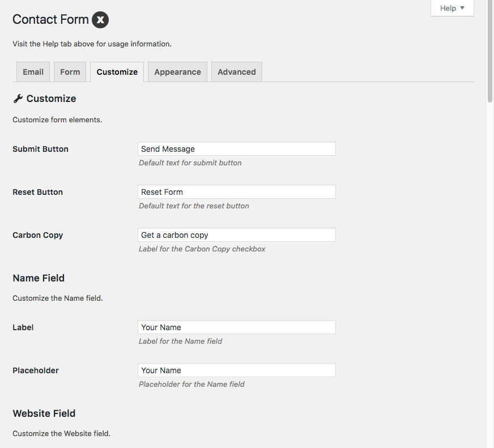
Task: Click the Name field Placeholder input
Action: tap(236, 370)
